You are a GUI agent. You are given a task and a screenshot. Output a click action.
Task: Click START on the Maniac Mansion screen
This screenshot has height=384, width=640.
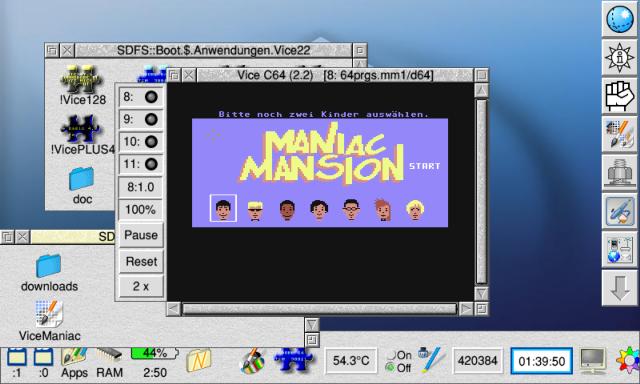click(425, 166)
